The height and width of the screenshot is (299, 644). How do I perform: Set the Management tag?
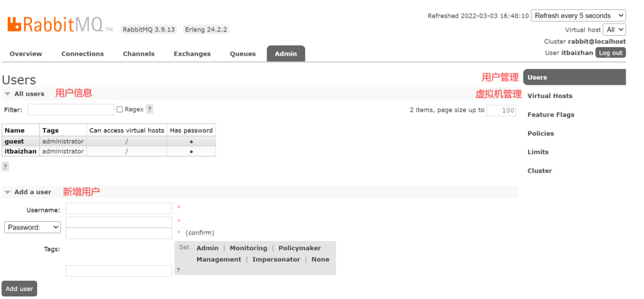pyautogui.click(x=219, y=259)
